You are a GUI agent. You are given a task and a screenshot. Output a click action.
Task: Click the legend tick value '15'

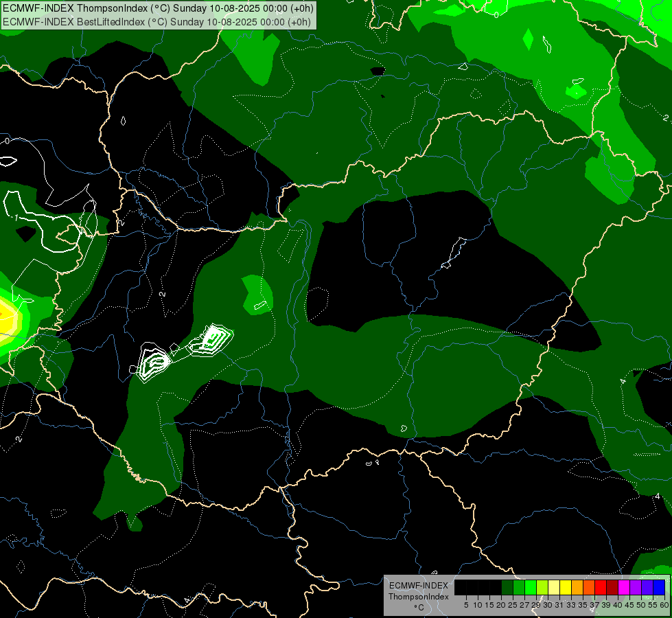(x=489, y=605)
